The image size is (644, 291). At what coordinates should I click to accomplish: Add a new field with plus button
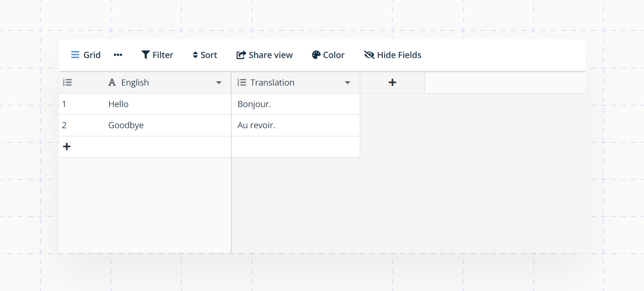pyautogui.click(x=392, y=82)
